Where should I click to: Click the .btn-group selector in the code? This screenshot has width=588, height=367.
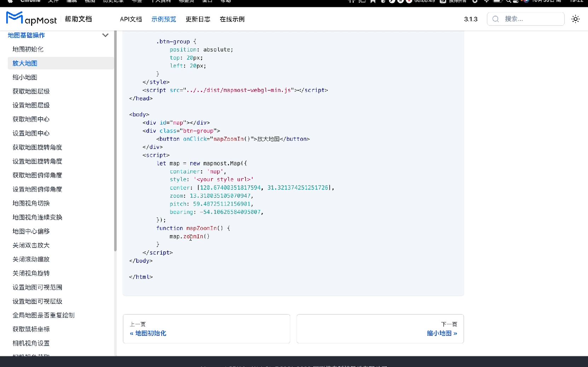(173, 41)
